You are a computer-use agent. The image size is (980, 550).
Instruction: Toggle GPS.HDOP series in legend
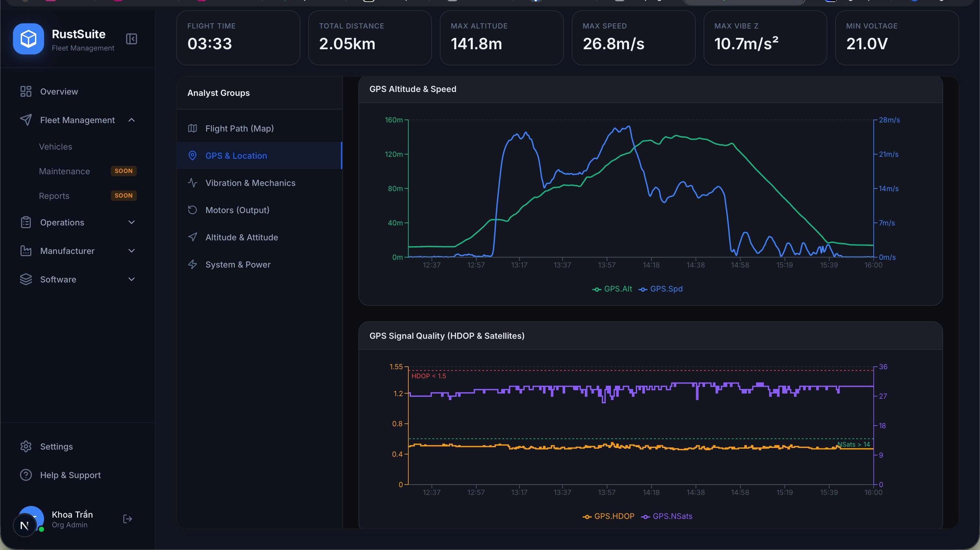[x=608, y=516]
